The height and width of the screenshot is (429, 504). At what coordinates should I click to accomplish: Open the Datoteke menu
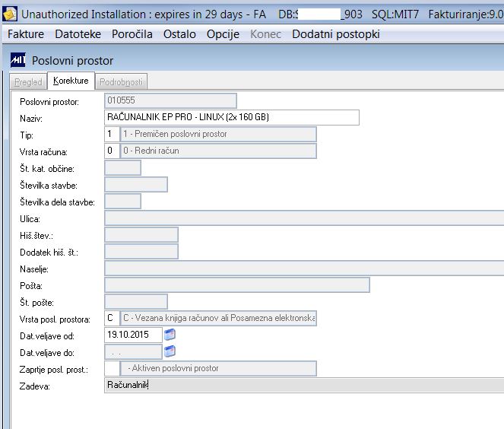78,34
